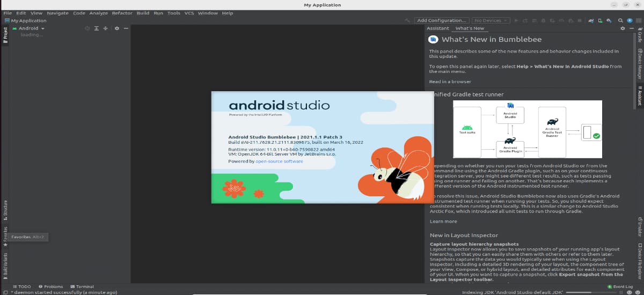Toggle the Assistant side tab
This screenshot has height=295, width=644.
pos(640,95)
